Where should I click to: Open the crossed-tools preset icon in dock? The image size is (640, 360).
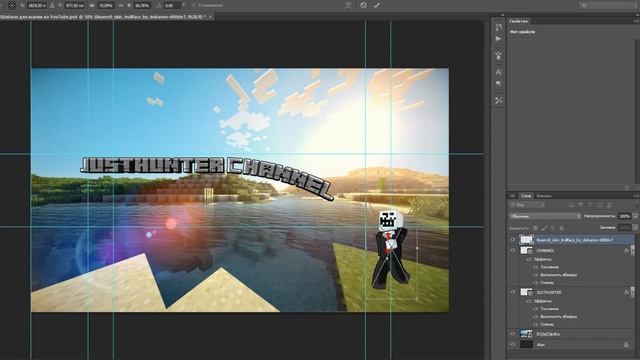[x=498, y=100]
